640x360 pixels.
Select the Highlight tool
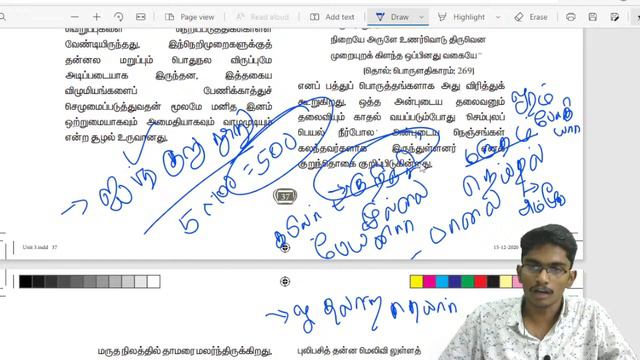[x=461, y=17]
